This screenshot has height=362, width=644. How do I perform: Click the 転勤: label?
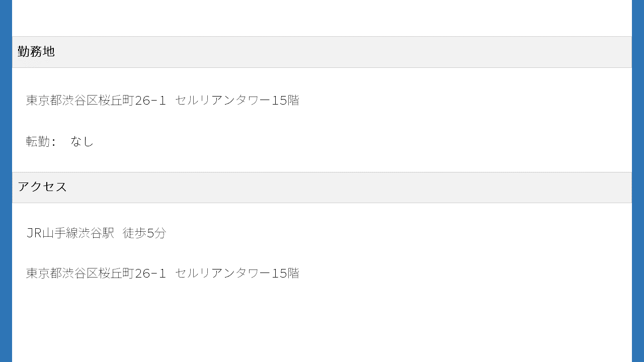tap(41, 142)
